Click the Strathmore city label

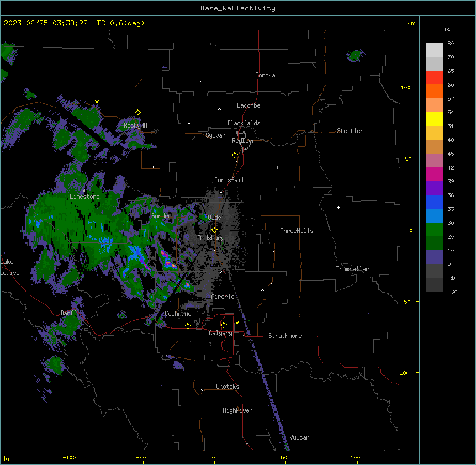(x=285, y=336)
